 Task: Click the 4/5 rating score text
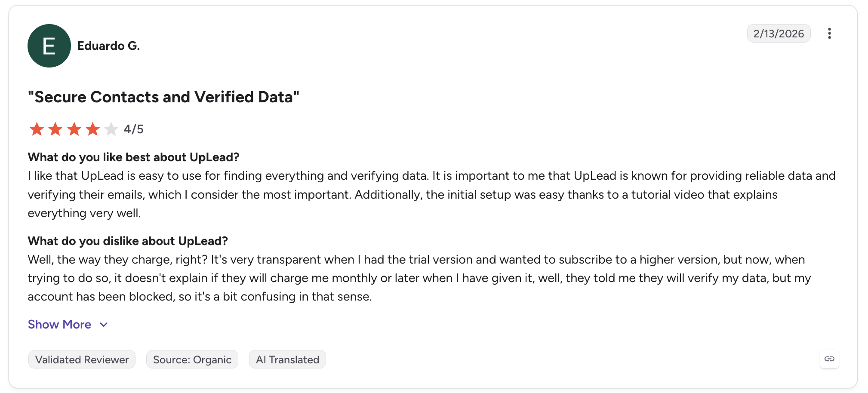[133, 129]
